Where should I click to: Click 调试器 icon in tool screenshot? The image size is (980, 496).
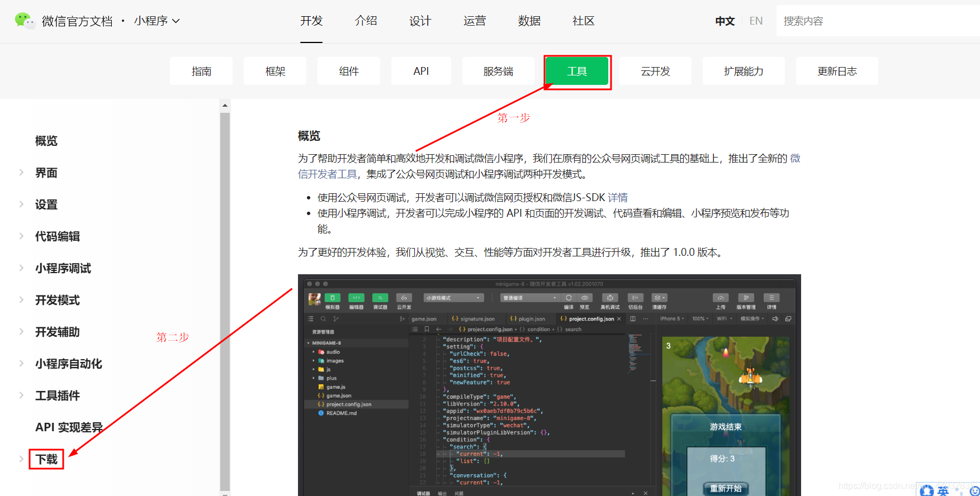point(380,298)
